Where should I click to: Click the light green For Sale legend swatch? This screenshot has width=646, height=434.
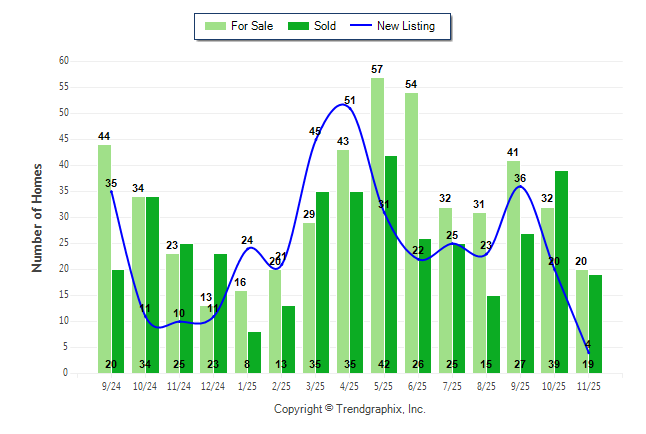coord(214,26)
